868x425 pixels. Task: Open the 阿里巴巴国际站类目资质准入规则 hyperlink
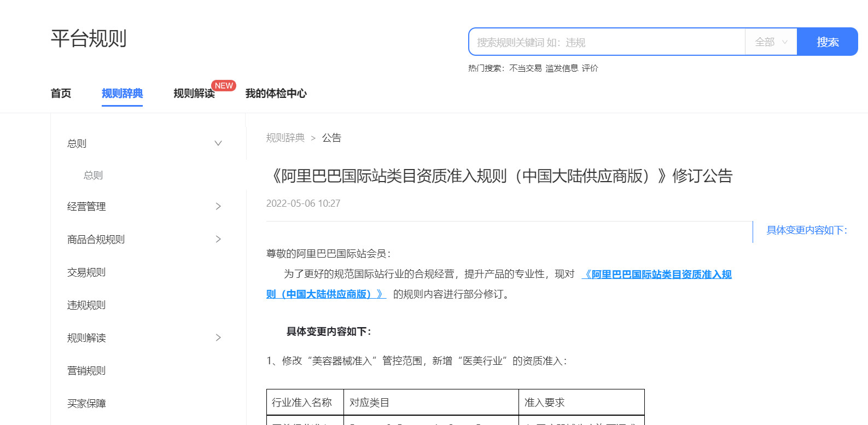656,275
